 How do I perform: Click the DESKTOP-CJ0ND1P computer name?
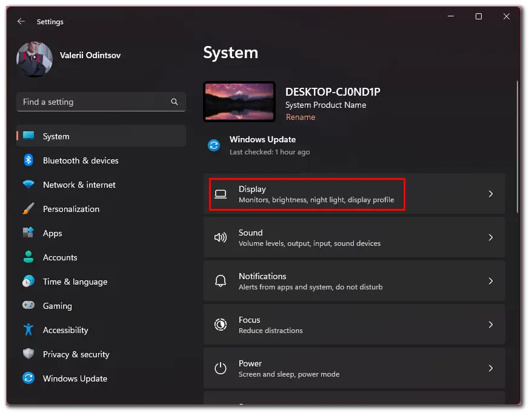coord(333,91)
